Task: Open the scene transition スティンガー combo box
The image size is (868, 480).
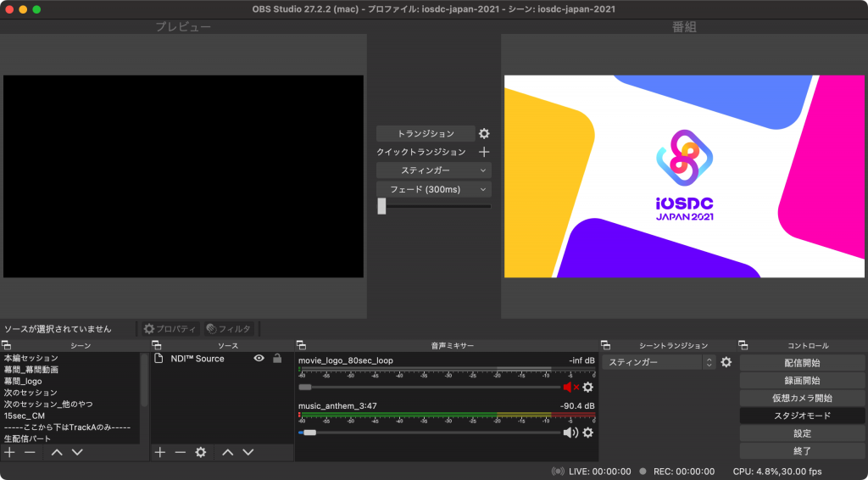Action: [x=659, y=363]
